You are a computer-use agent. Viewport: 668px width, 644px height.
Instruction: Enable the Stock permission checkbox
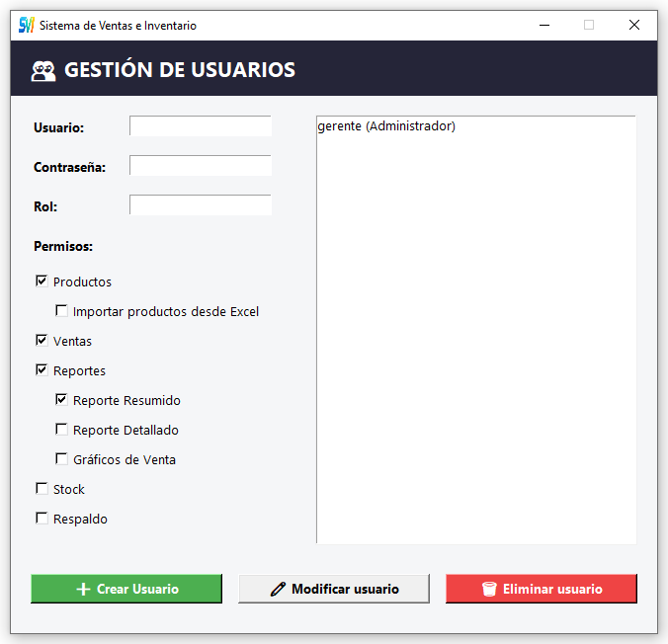42,489
